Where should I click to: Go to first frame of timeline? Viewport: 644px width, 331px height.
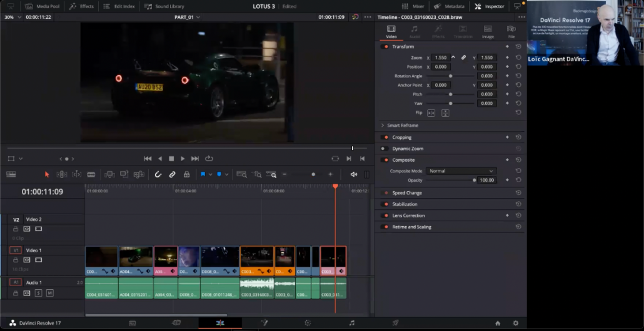tap(148, 159)
